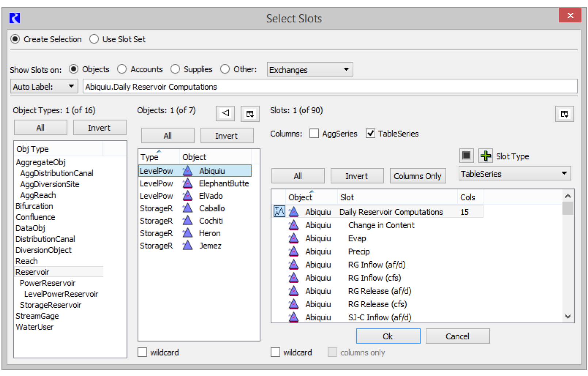The height and width of the screenshot is (376, 588).
Task: Click the left-pointing triangle icon above Objects list
Action: coord(225,113)
